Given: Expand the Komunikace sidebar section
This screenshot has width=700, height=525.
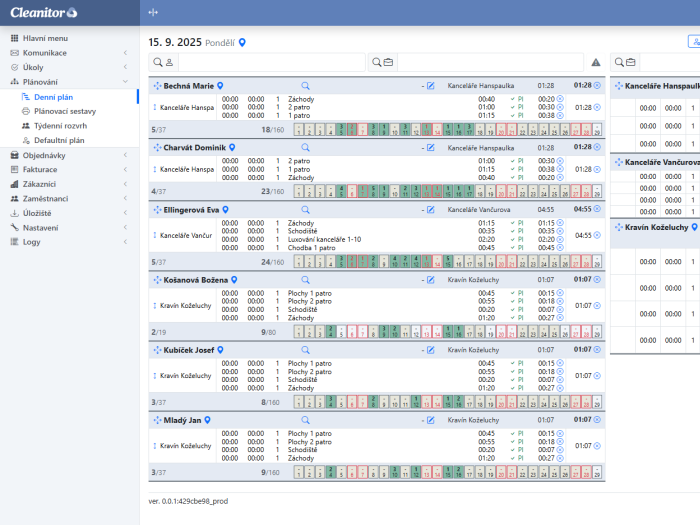Looking at the screenshot, I should coord(124,52).
